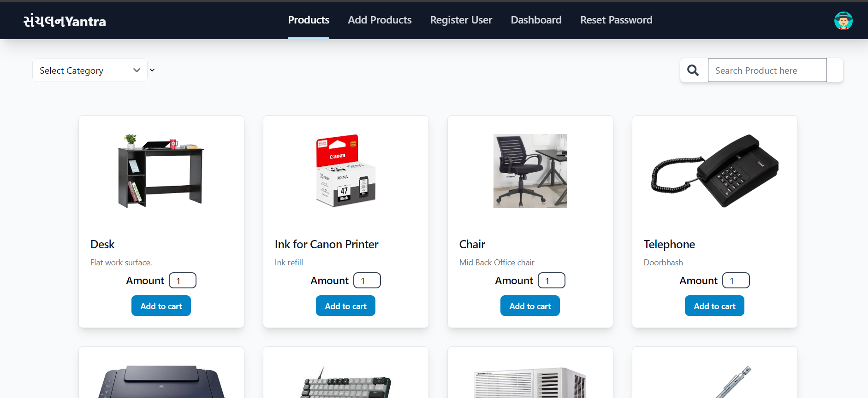This screenshot has width=868, height=398.
Task: Open the Dashboard tab
Action: point(536,20)
